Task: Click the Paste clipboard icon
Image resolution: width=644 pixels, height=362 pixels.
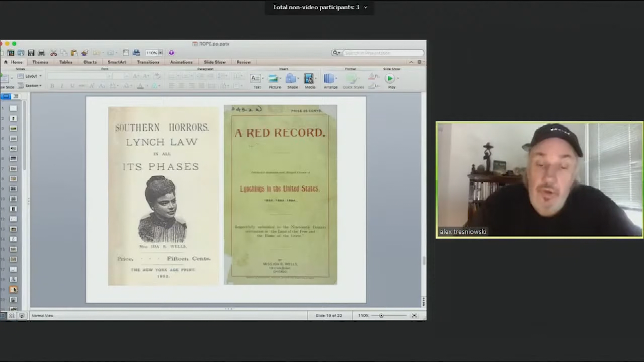Action: pos(74,53)
